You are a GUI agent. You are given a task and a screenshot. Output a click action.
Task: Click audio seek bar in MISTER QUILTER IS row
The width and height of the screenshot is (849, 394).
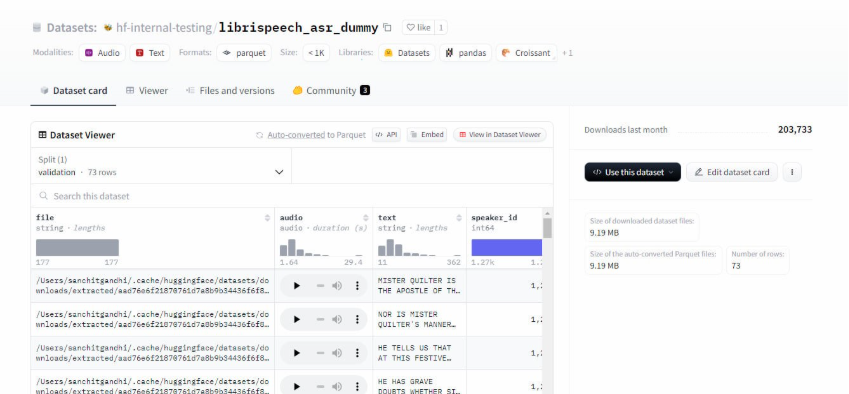coord(321,286)
